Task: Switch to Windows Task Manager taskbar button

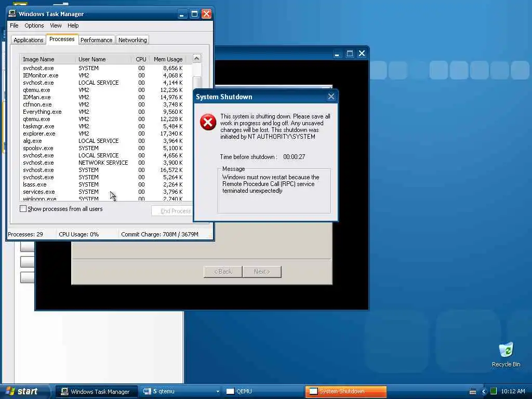Action: (96, 392)
